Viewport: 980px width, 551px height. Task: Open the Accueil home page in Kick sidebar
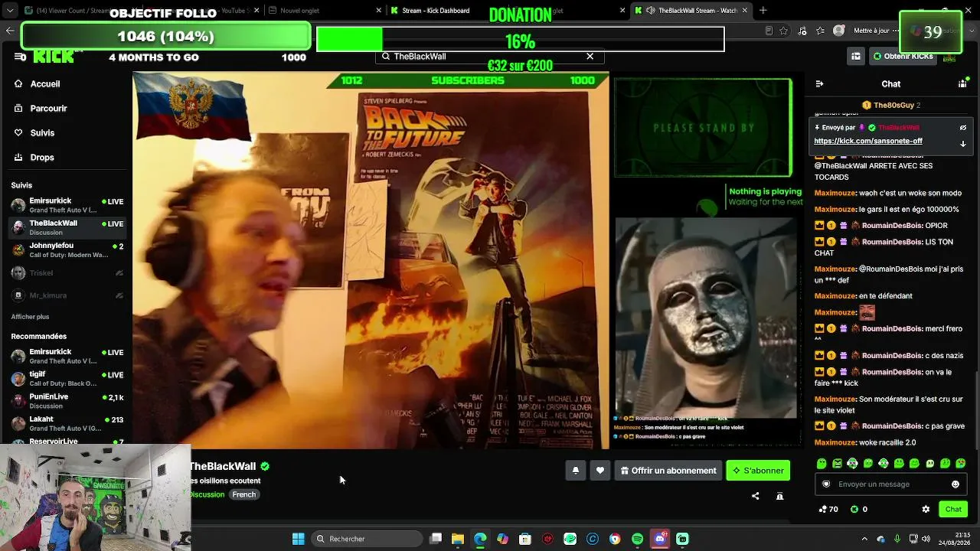pos(45,84)
